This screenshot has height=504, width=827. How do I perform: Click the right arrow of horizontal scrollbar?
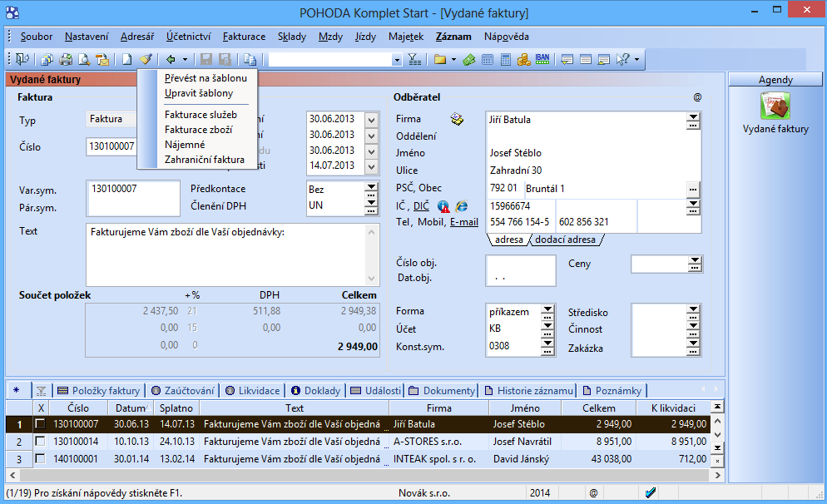click(717, 475)
